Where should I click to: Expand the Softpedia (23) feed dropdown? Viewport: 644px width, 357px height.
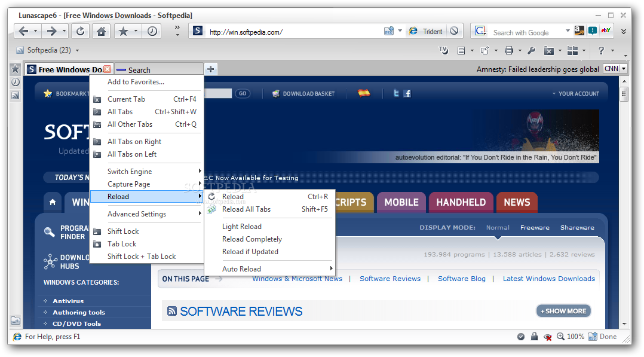tap(77, 50)
